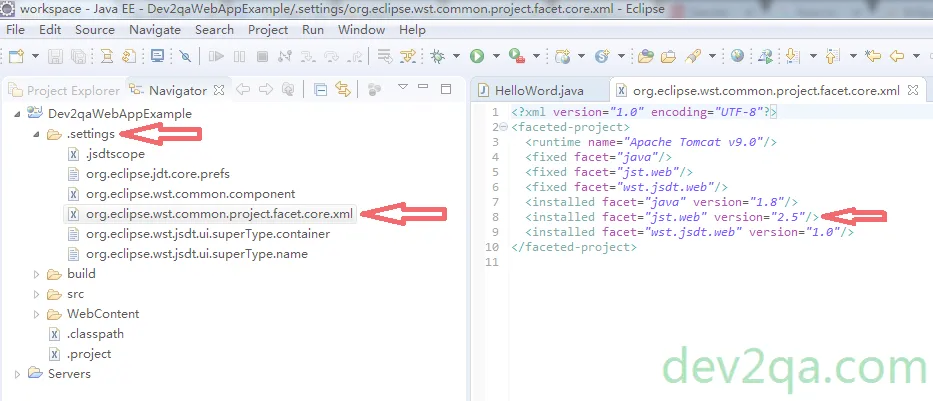Open the Source menu
933x401 pixels.
pyautogui.click(x=95, y=30)
